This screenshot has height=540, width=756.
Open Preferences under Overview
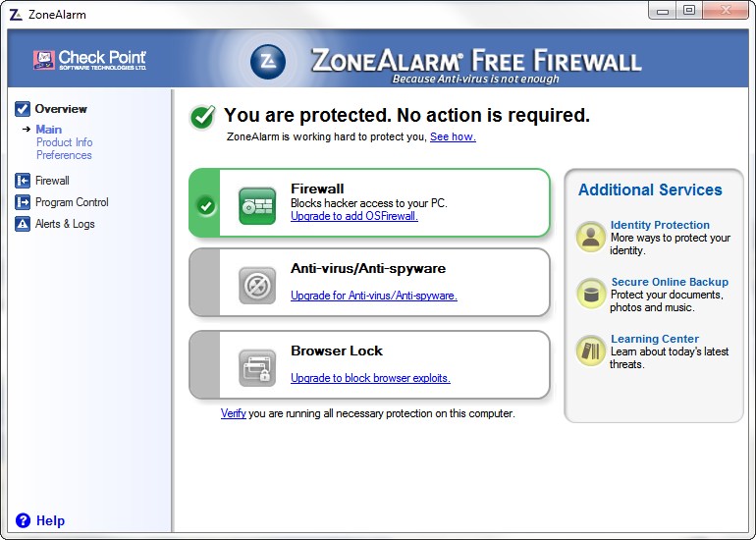pyautogui.click(x=64, y=155)
